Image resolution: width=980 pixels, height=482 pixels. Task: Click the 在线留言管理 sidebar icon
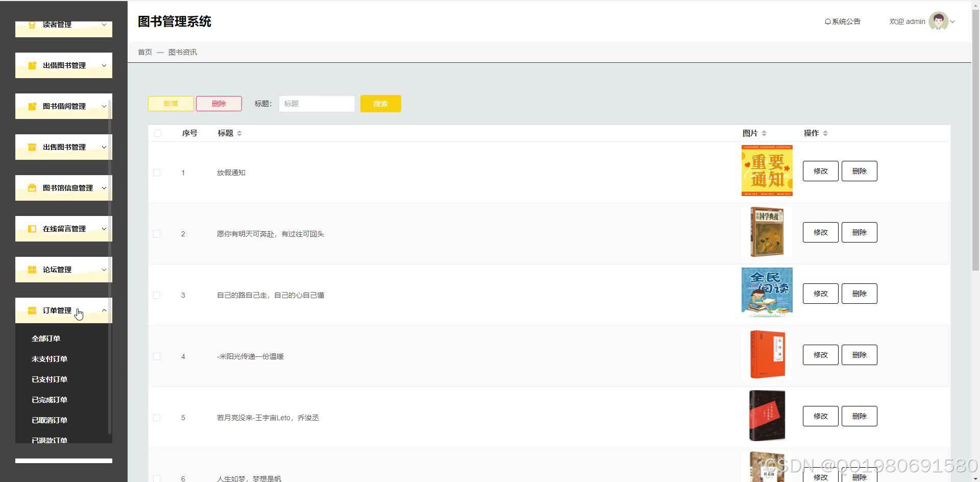[32, 229]
